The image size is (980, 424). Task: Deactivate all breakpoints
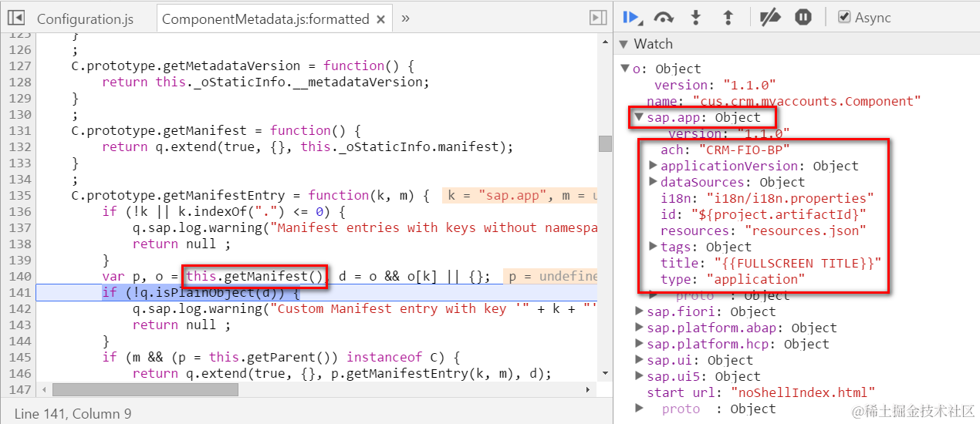pos(770,17)
